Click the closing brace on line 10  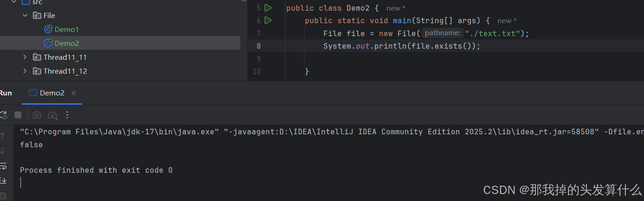pos(307,71)
